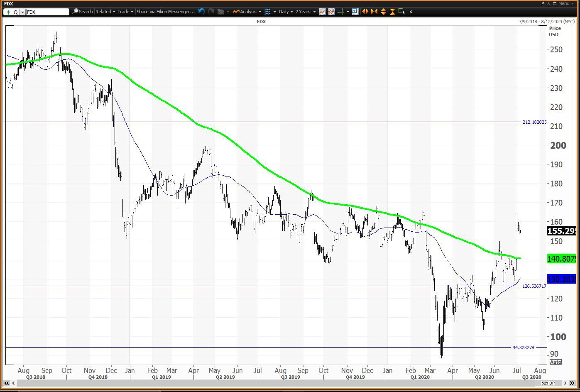Expand the chart style dropdown arrow
580x392 pixels.
coord(274,12)
